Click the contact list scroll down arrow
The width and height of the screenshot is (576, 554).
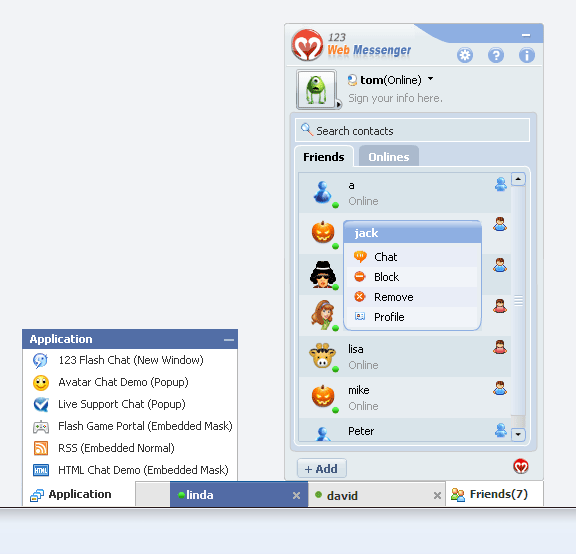[x=518, y=435]
